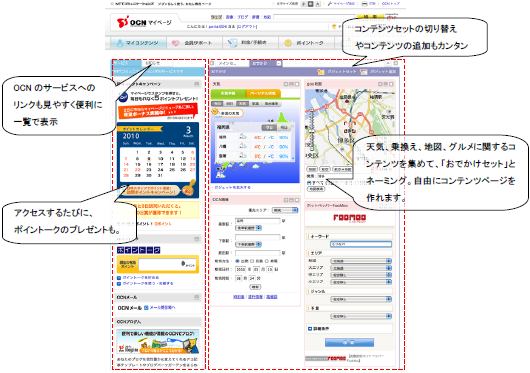Open the dropdown below the 到着駅 field
Screen dimensions: 530x373
pyautogui.click(x=248, y=244)
